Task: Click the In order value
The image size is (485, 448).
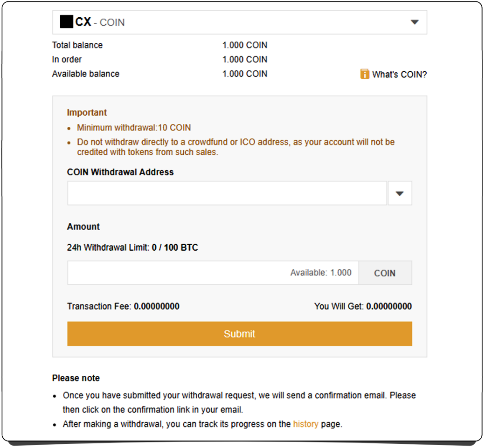Action: click(x=245, y=60)
